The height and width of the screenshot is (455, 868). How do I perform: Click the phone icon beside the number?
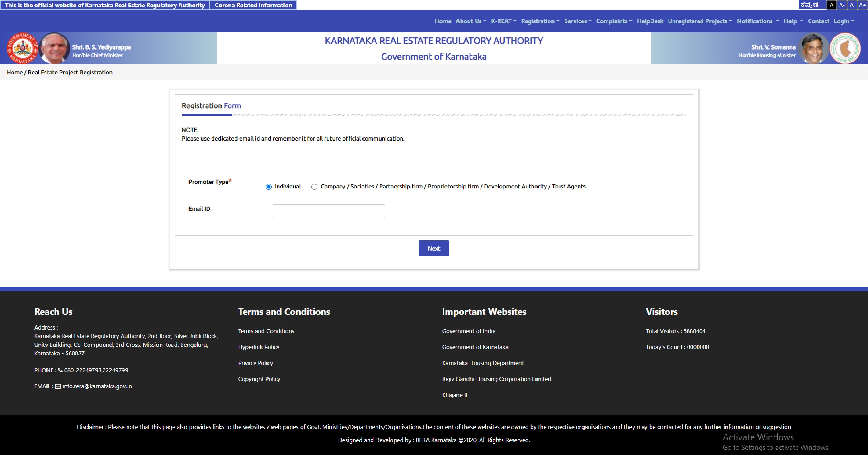tap(60, 370)
